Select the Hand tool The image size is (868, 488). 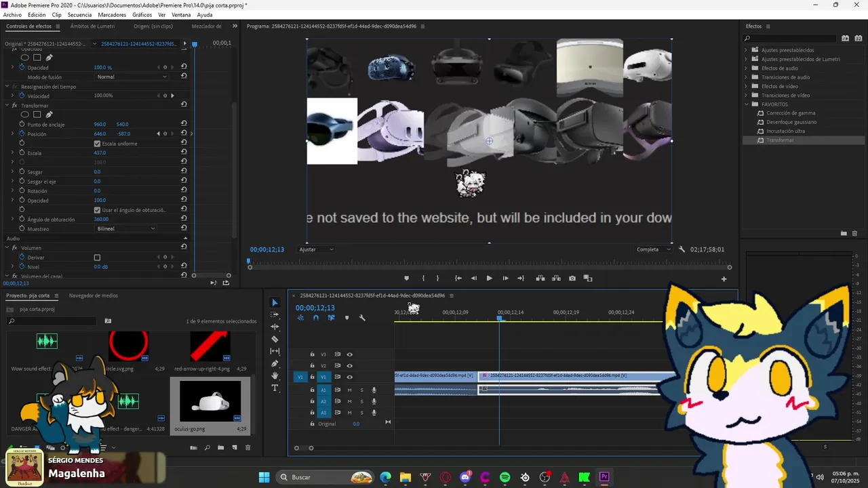(x=275, y=375)
